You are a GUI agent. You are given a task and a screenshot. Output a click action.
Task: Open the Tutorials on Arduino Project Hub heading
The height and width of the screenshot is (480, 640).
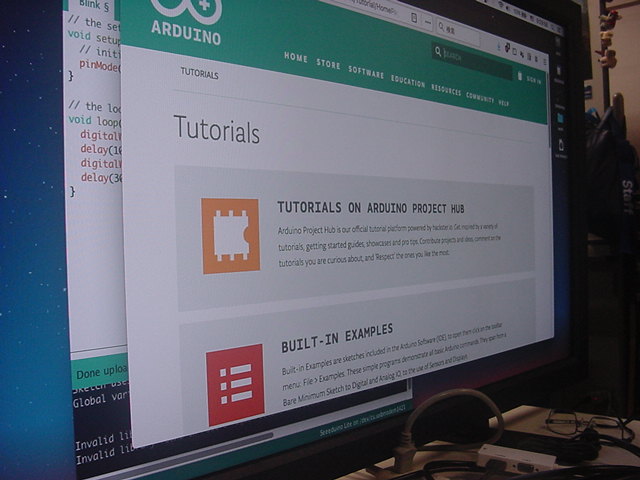coord(371,208)
